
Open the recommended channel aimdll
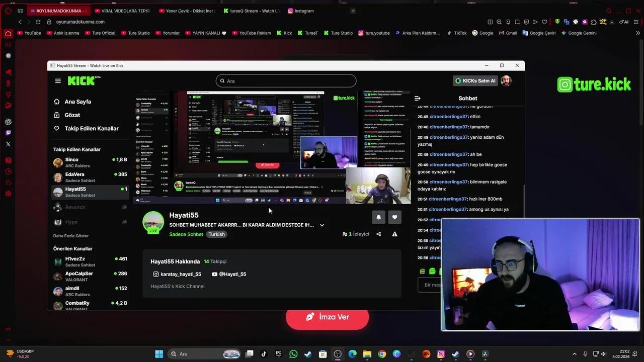[90, 291]
